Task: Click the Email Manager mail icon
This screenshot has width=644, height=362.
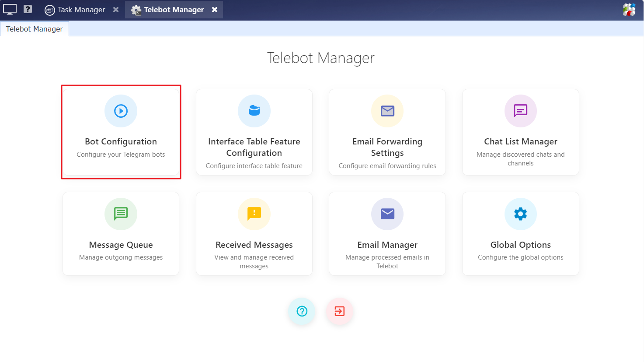Action: click(387, 214)
